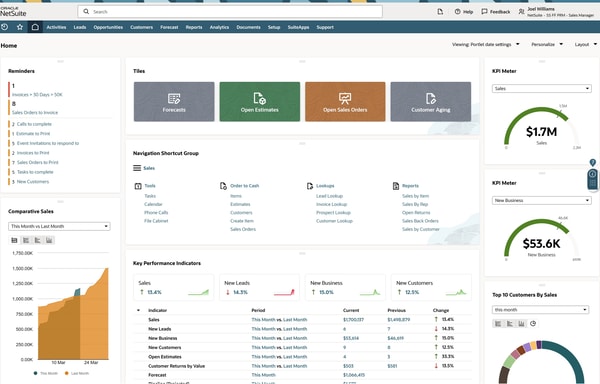This screenshot has height=384, width=600.
Task: Open the Support menu
Action: click(x=325, y=27)
